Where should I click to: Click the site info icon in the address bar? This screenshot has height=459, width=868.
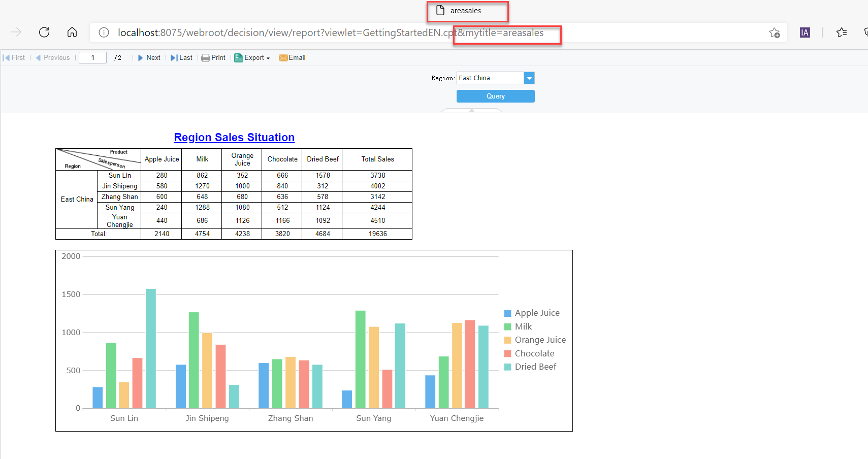click(104, 32)
